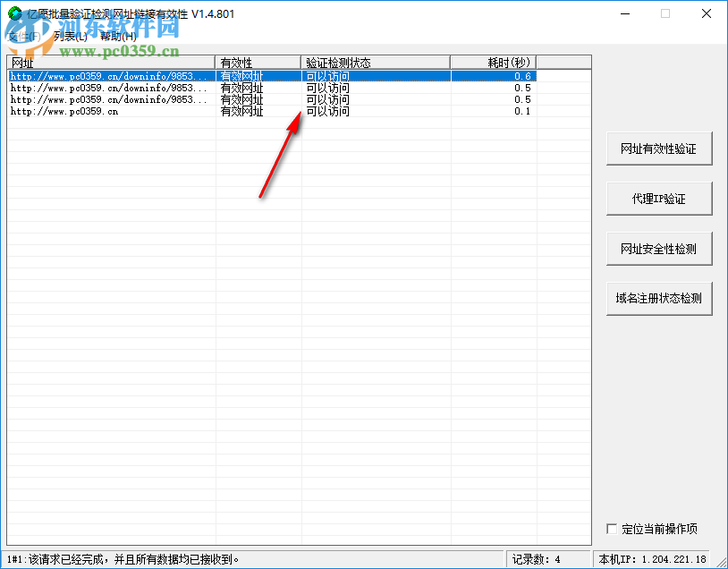Close the application window

click(x=707, y=13)
